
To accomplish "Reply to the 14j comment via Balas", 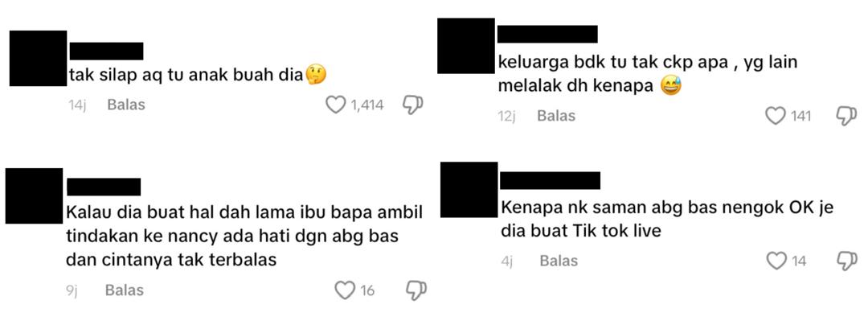I will tap(126, 105).
